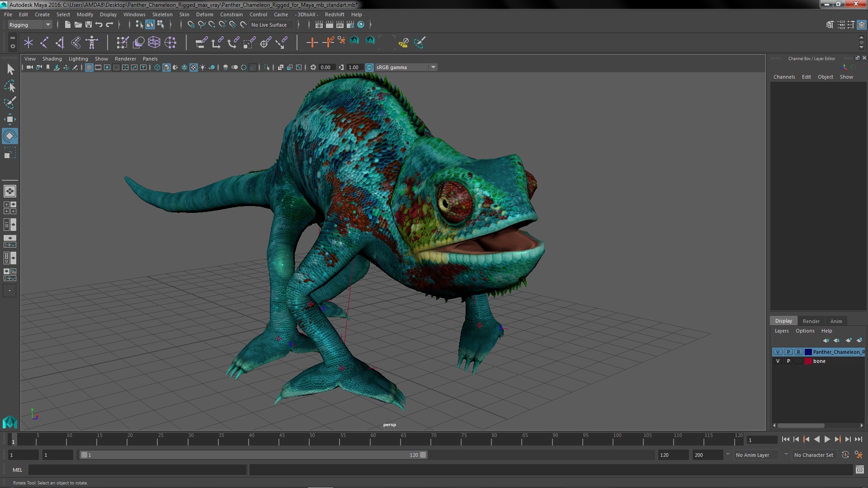Click the HumanIK skeleton shelf icon
This screenshot has height=488, width=868.
[92, 42]
